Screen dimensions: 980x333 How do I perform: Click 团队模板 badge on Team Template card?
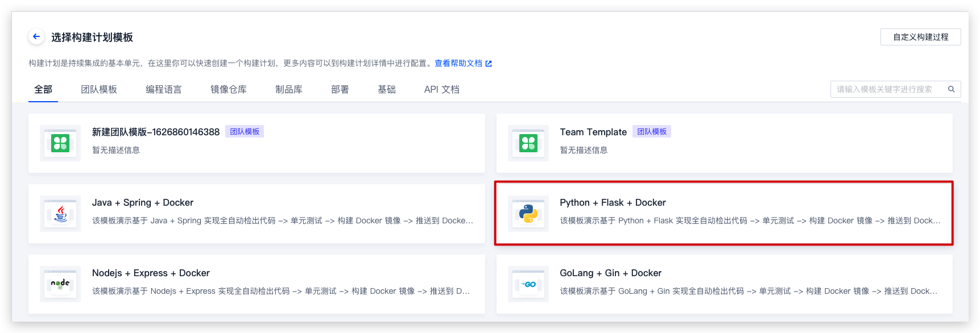[x=652, y=132]
